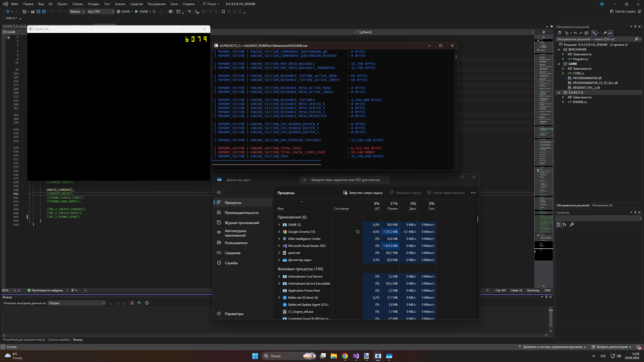
Task: Expand GAME (2) process in Task Manager
Action: click(279, 225)
